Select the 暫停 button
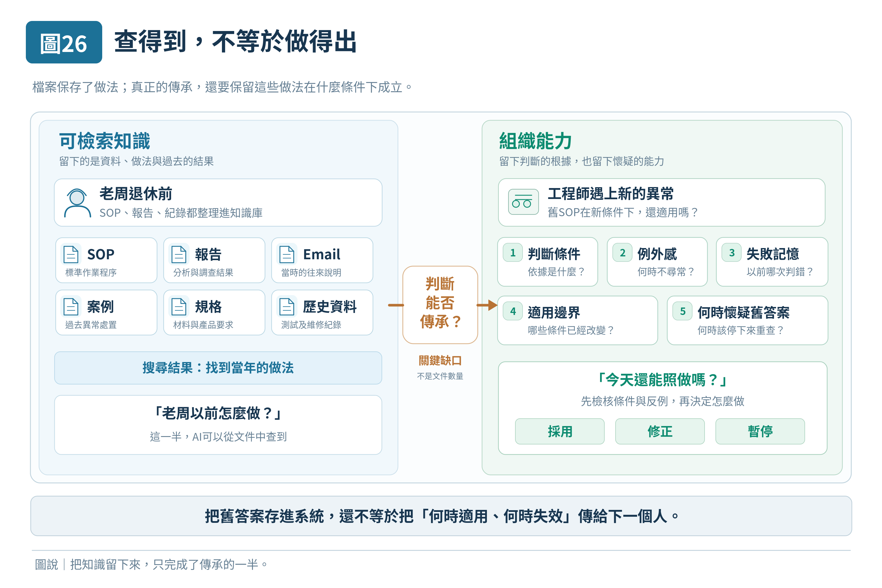The width and height of the screenshot is (882, 588). (x=760, y=431)
